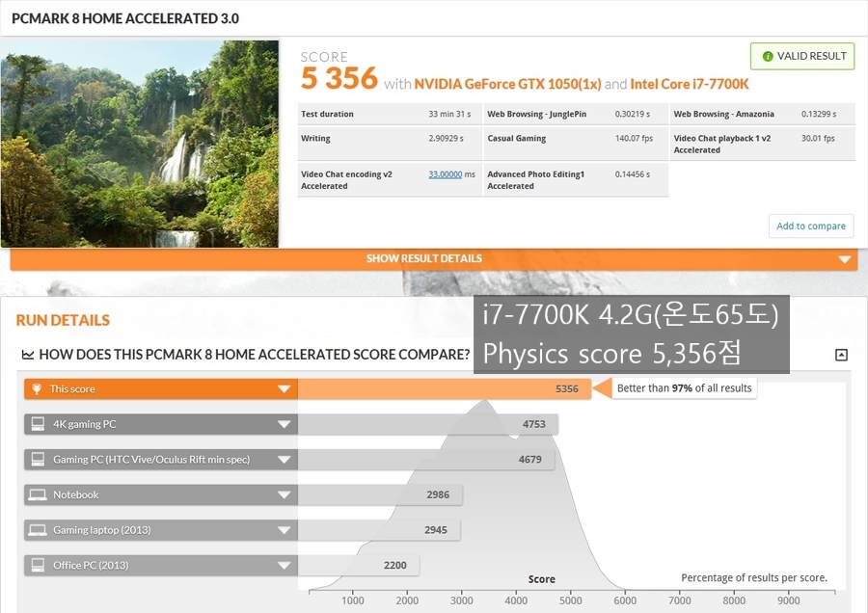Viewport: 868px width, 613px height.
Task: Expand the Office PC (2013) dropdown arrow
Action: pos(284,566)
